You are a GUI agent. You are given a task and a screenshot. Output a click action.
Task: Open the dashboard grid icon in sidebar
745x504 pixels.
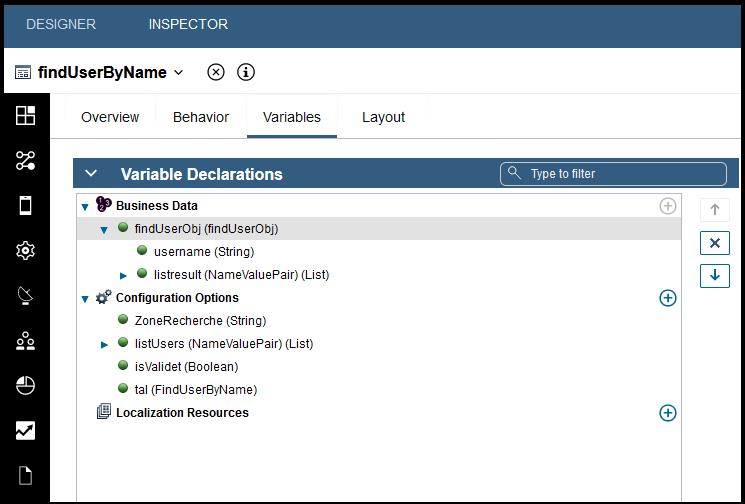coord(26,115)
